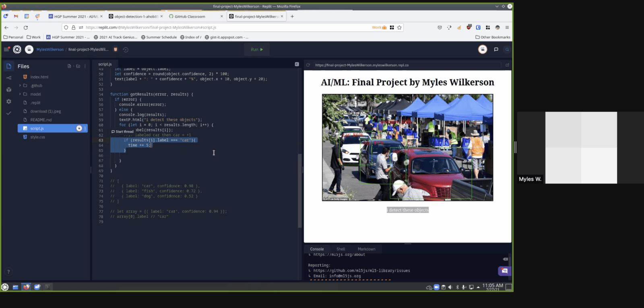Click the new folder icon in Files
This screenshot has width=644, height=308.
pyautogui.click(x=78, y=66)
